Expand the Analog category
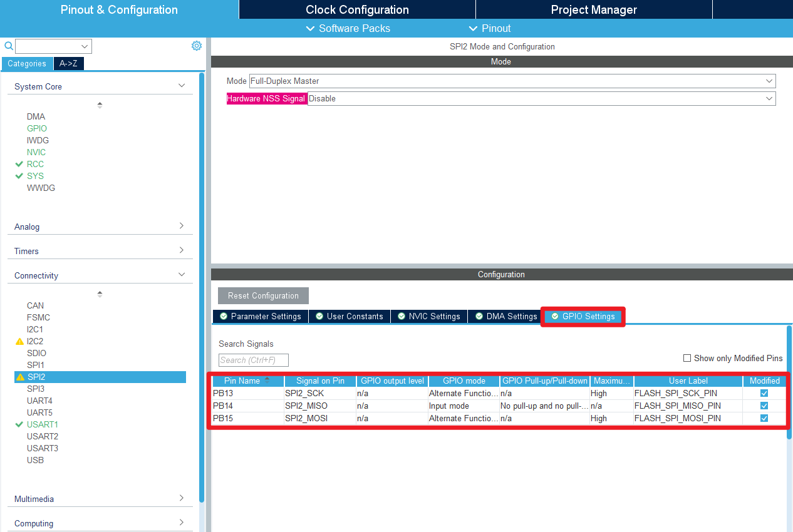 pyautogui.click(x=100, y=227)
